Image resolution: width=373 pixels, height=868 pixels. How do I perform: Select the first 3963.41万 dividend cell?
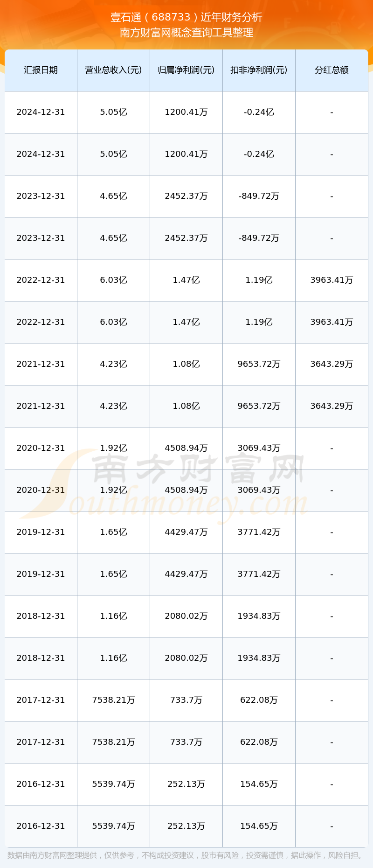click(x=332, y=280)
